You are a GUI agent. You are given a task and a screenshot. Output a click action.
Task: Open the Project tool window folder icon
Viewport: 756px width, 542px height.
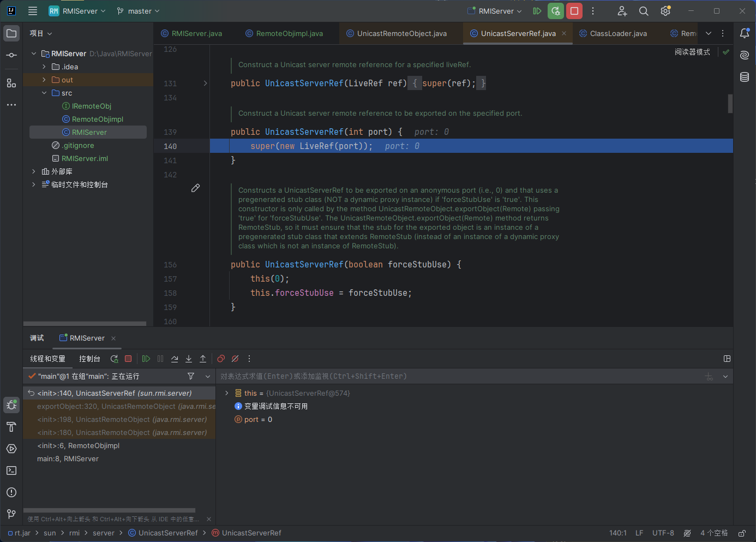pos(11,33)
